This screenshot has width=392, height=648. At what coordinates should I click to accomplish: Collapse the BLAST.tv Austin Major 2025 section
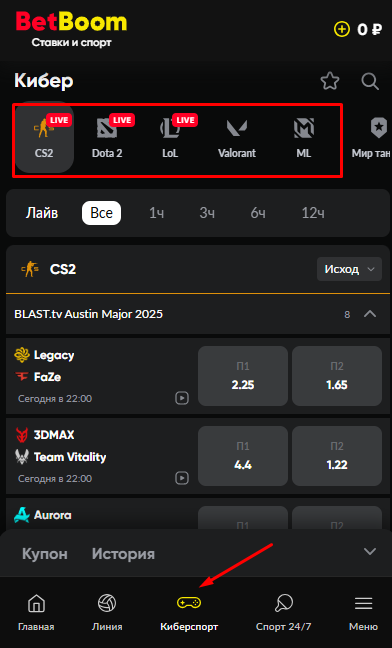[x=370, y=314]
